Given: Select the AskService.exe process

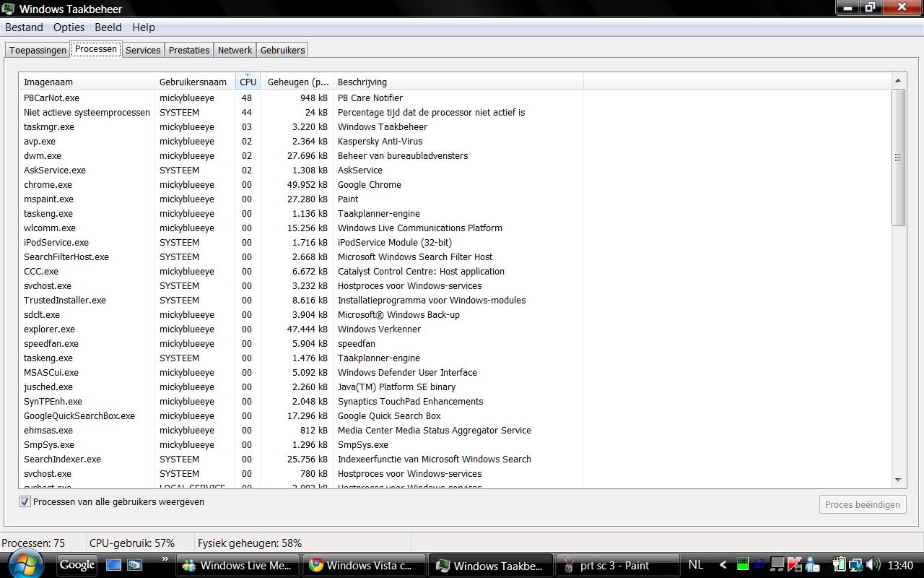Looking at the screenshot, I should (x=301, y=170).
